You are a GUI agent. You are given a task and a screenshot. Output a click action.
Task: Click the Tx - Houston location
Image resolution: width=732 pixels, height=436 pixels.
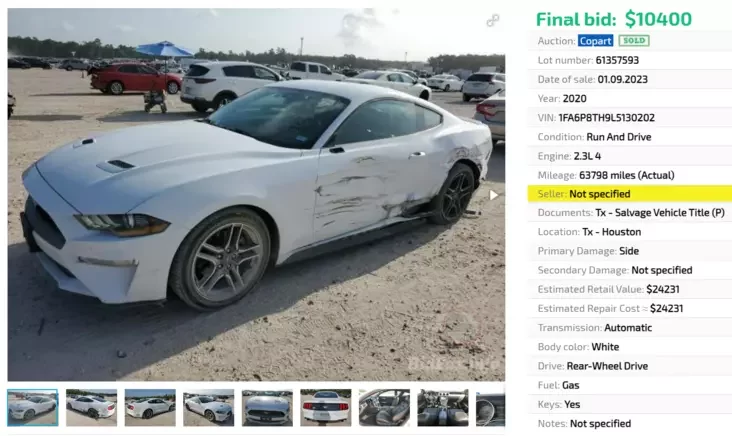tap(612, 232)
